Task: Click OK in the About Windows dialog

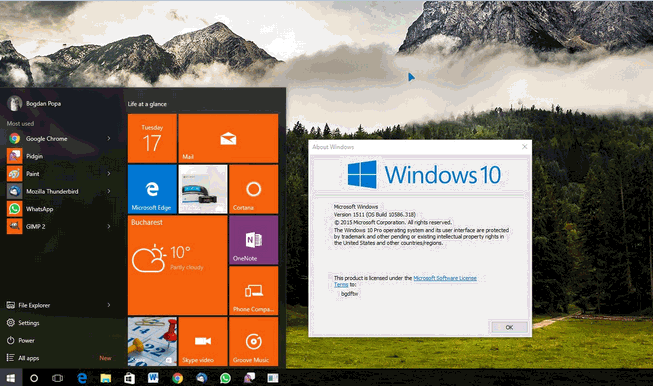Action: (x=509, y=327)
